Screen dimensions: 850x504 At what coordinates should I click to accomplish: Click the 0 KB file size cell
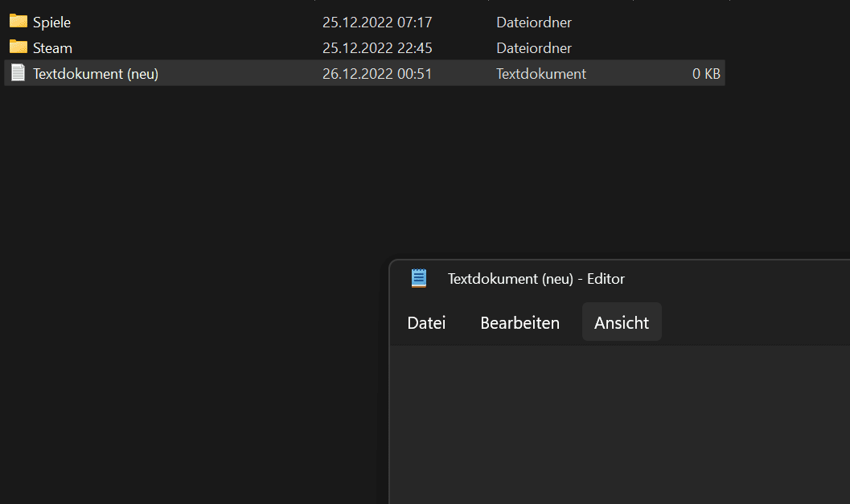(x=706, y=74)
